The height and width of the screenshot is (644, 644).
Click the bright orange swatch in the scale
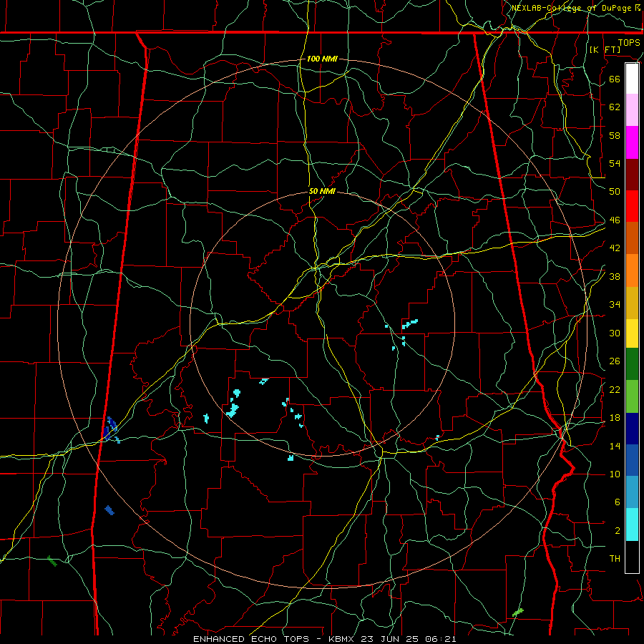pos(632,270)
